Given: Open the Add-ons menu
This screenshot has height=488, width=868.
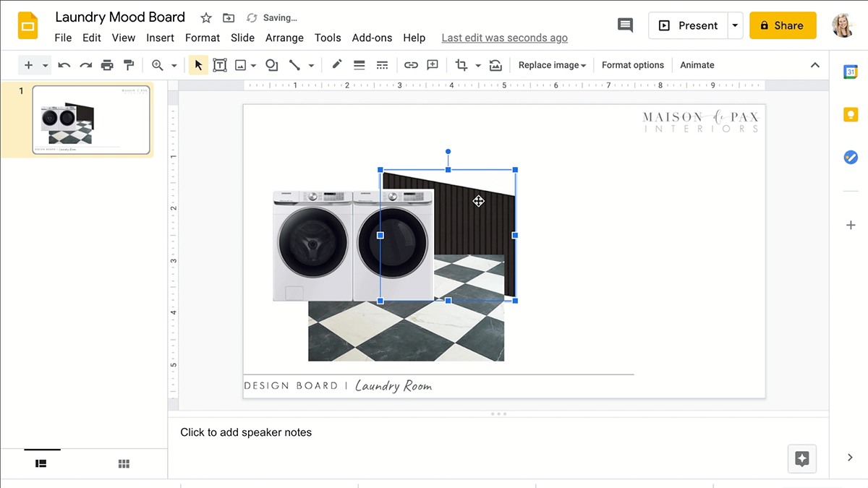Looking at the screenshot, I should (372, 38).
